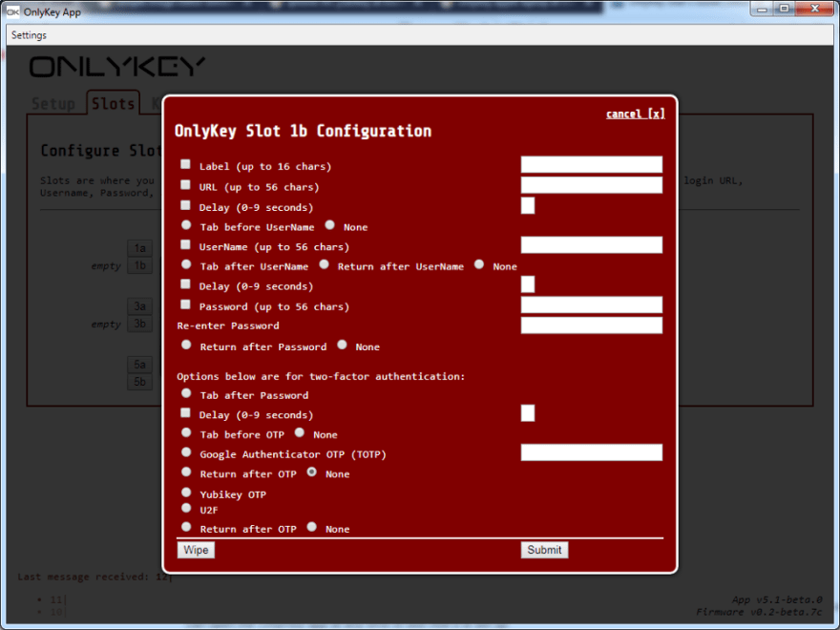
Task: Open the Settings menu
Action: click(29, 35)
